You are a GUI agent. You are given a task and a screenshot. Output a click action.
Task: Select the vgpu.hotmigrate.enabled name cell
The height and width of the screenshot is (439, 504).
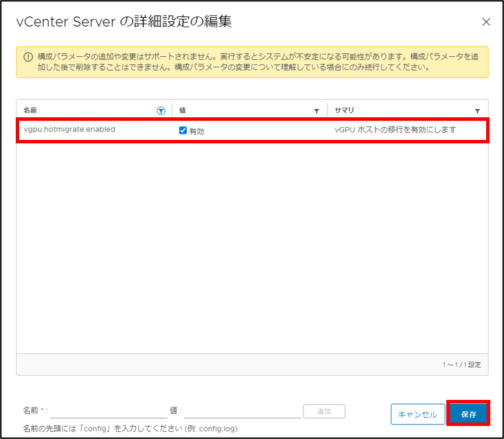pyautogui.click(x=69, y=129)
